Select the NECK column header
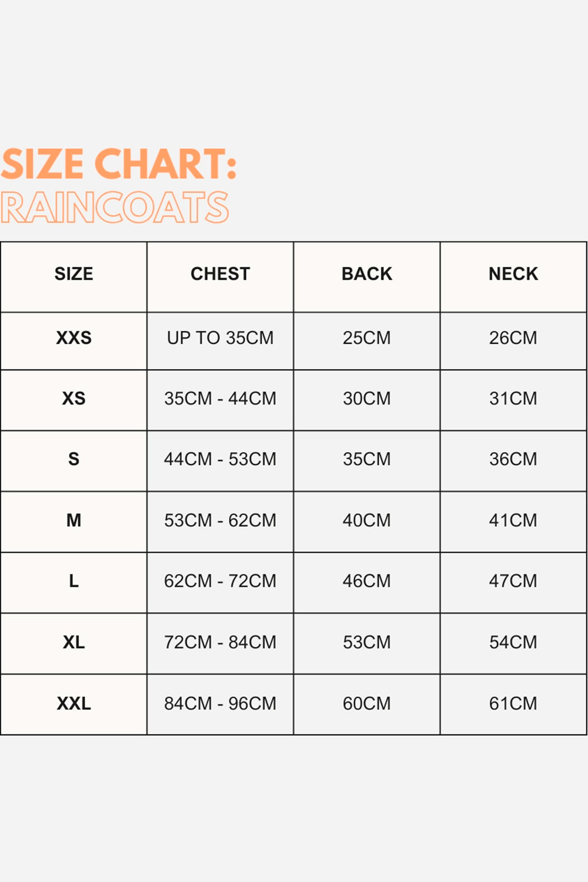Screen dimensions: 588x882 (513, 274)
